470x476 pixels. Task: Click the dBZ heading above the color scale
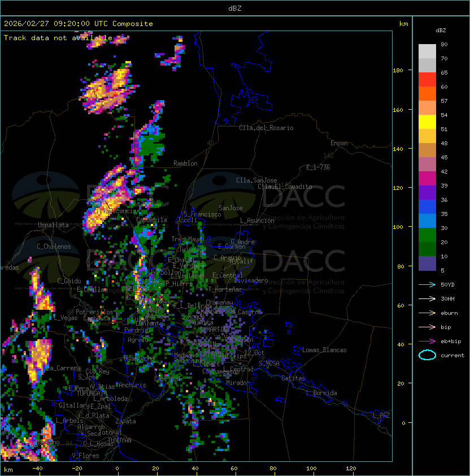441,31
